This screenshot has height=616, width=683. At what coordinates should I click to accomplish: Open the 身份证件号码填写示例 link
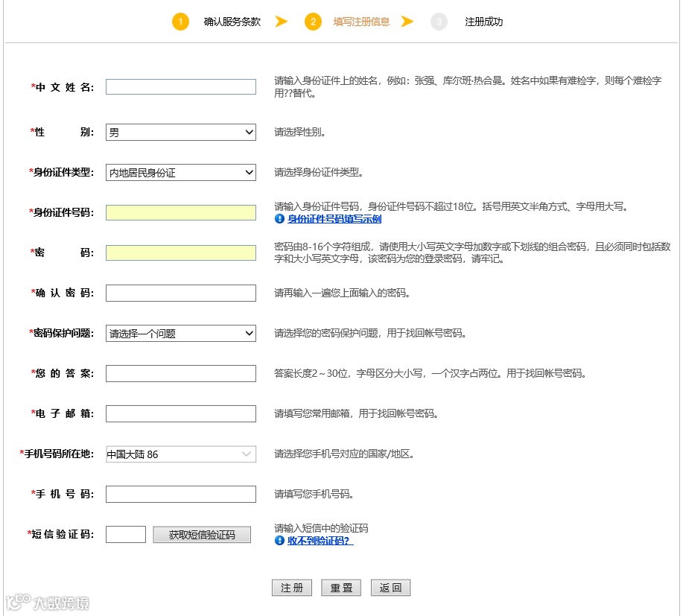[334, 219]
